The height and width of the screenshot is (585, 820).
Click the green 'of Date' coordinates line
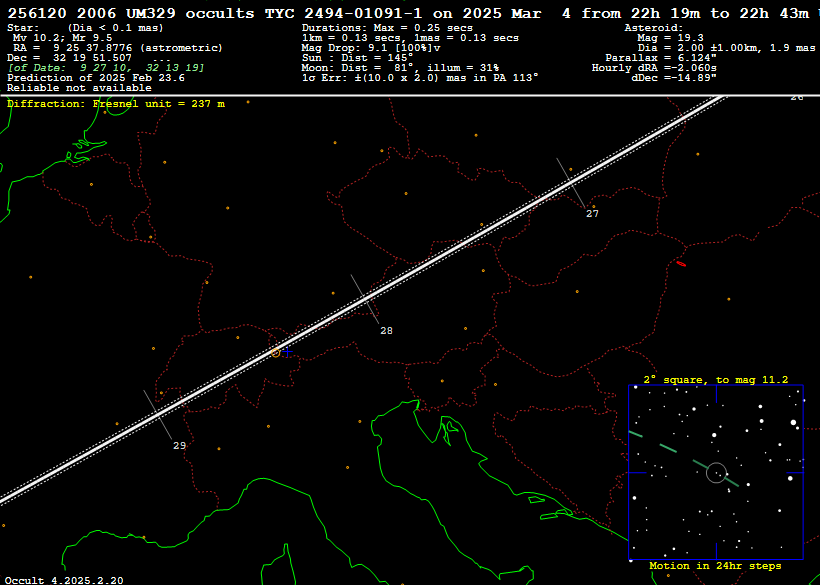pyautogui.click(x=106, y=68)
